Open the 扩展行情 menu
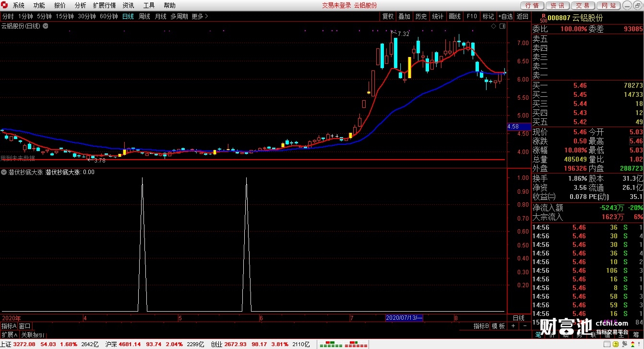Viewport: 644px width, 349px height. 105,5
